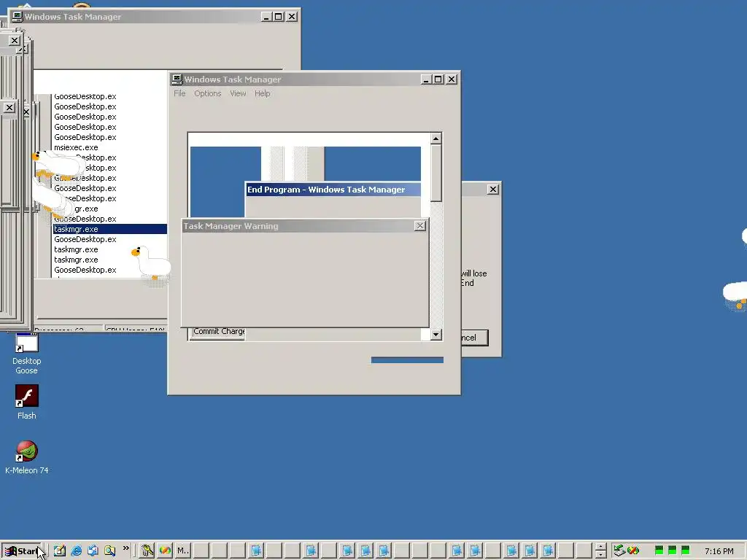Viewport: 747px width, 560px height.
Task: Close the Task Manager Warning dialog
Action: tap(419, 226)
